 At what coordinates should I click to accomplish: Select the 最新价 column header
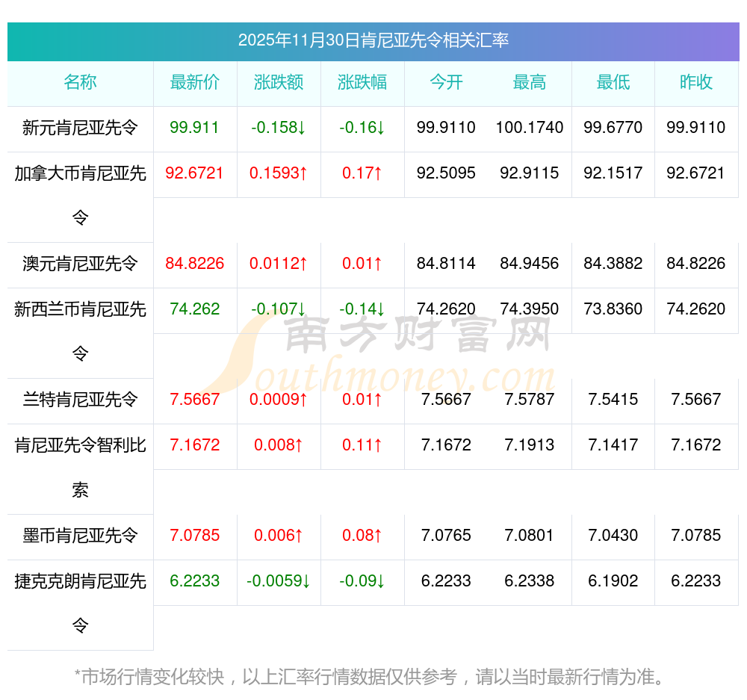[x=195, y=83]
